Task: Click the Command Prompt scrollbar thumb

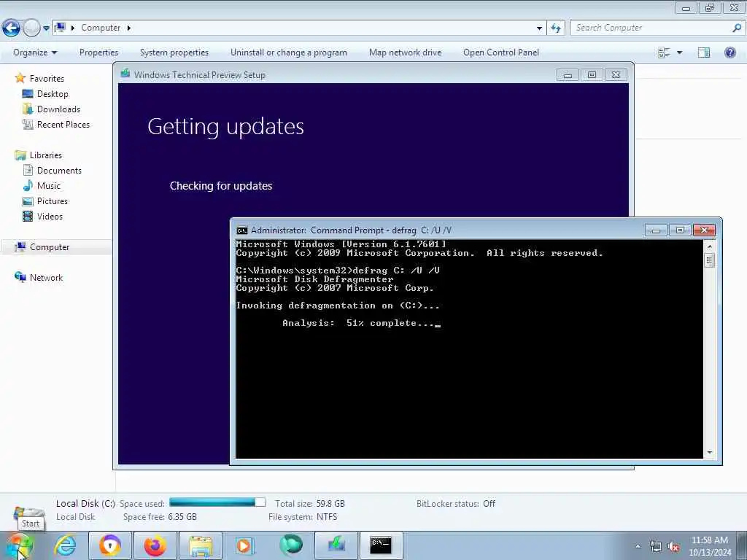Action: point(710,260)
